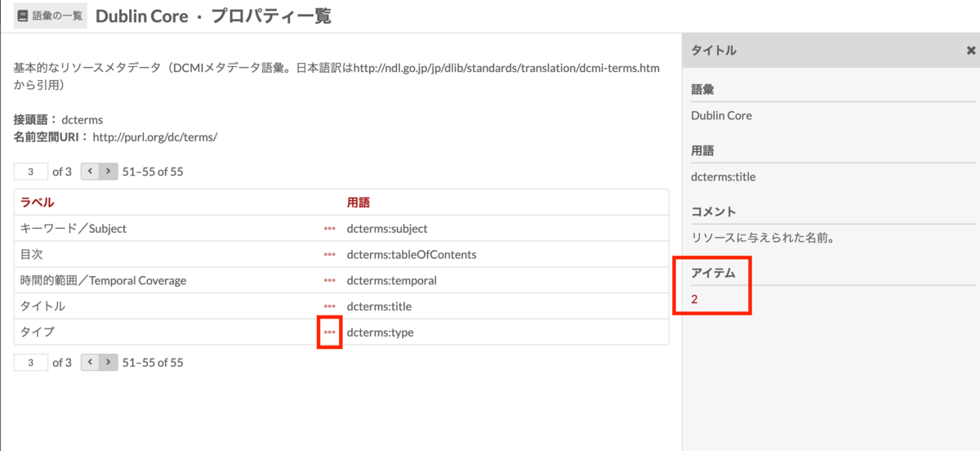
Task: Click top pagination next page arrow
Action: 109,172
